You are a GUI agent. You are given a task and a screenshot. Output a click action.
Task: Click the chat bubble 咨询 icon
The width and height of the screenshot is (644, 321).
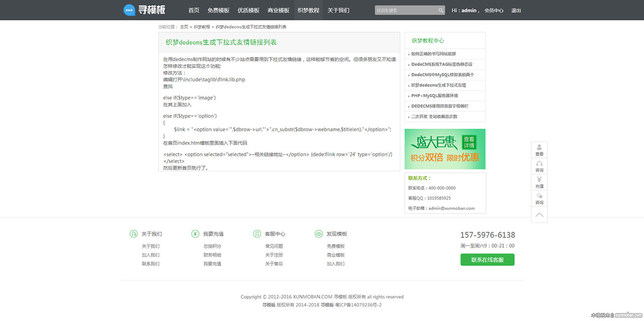pos(539,199)
